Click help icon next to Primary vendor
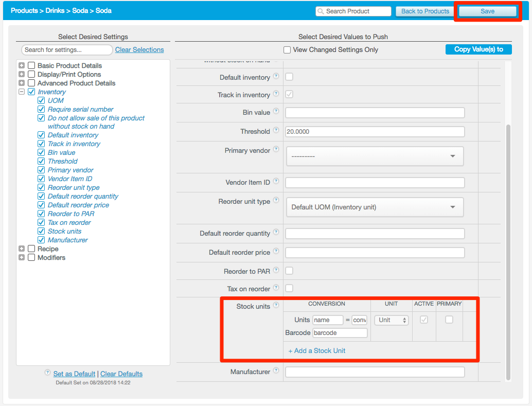This screenshot has height=406, width=532. coord(276,150)
